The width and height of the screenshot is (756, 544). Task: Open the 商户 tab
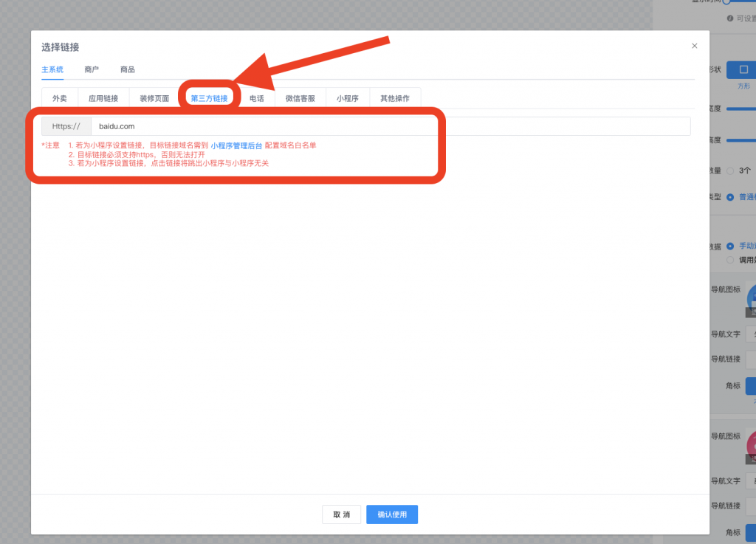92,69
